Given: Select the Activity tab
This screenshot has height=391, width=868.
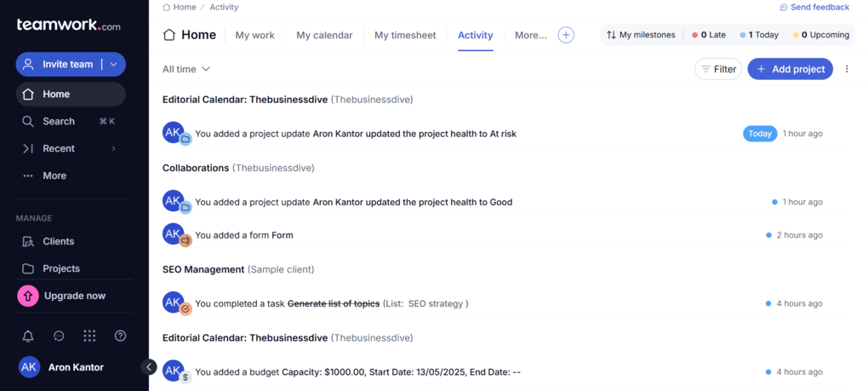Looking at the screenshot, I should click(x=476, y=35).
